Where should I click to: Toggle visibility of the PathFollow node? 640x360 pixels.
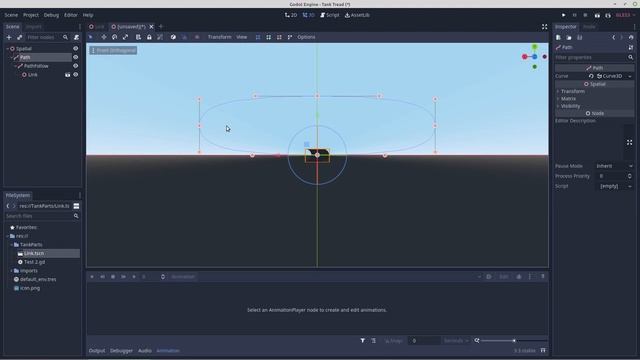76,66
